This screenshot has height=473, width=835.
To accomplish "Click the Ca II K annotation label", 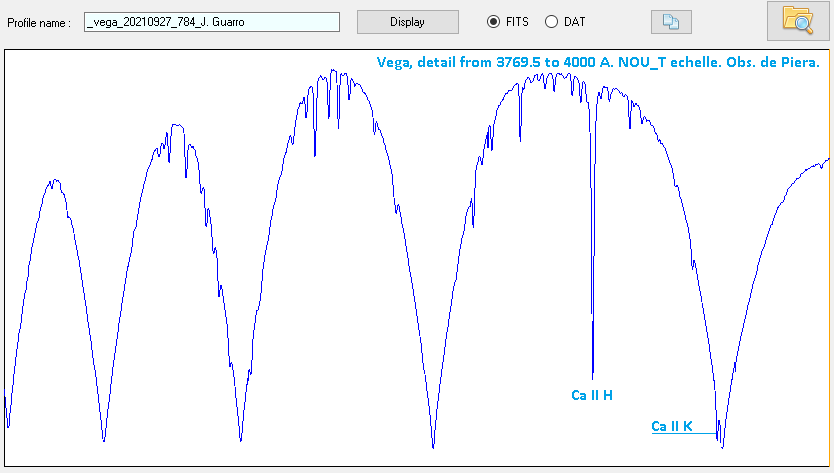I will click(672, 427).
